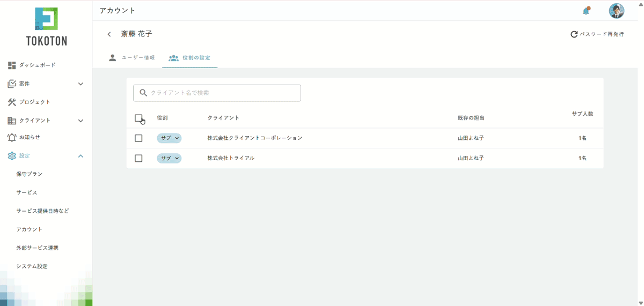Open role dropdown for 株式会社クライアントコーポレーション
644x306 pixels.
pyautogui.click(x=169, y=138)
